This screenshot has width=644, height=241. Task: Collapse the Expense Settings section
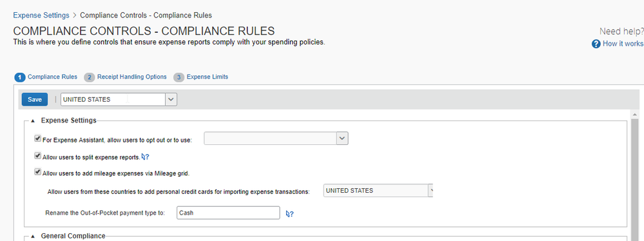(33, 120)
